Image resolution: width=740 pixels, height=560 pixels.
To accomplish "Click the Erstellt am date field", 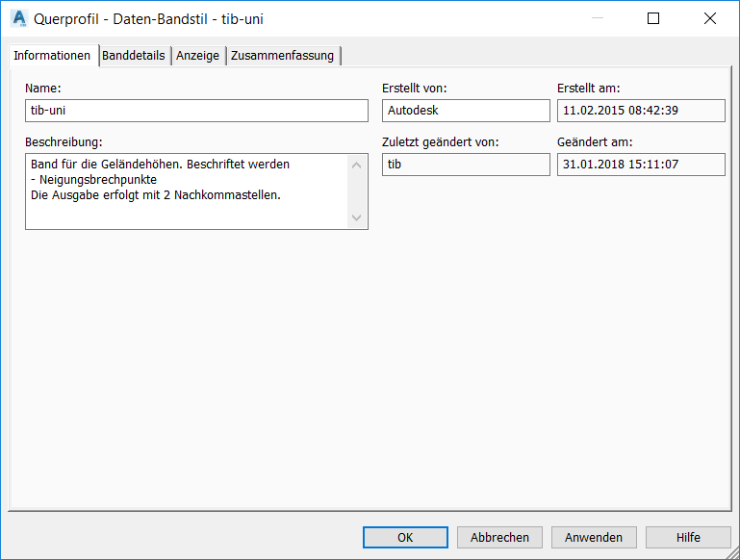I will tap(640, 111).
